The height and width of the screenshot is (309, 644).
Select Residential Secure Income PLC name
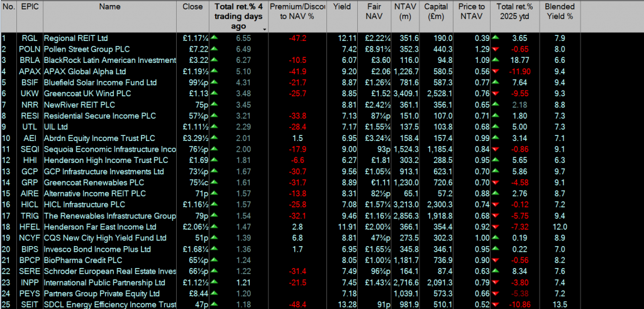tap(100, 116)
